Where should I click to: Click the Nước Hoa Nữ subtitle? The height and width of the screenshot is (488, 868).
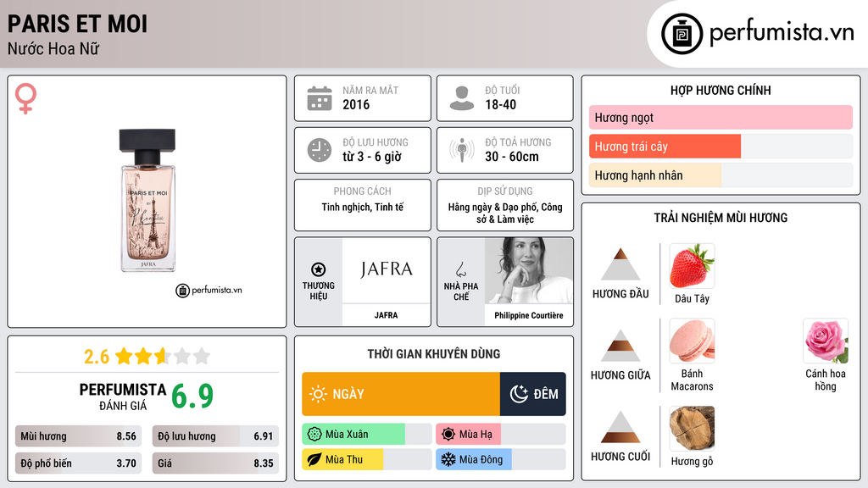coord(53,48)
